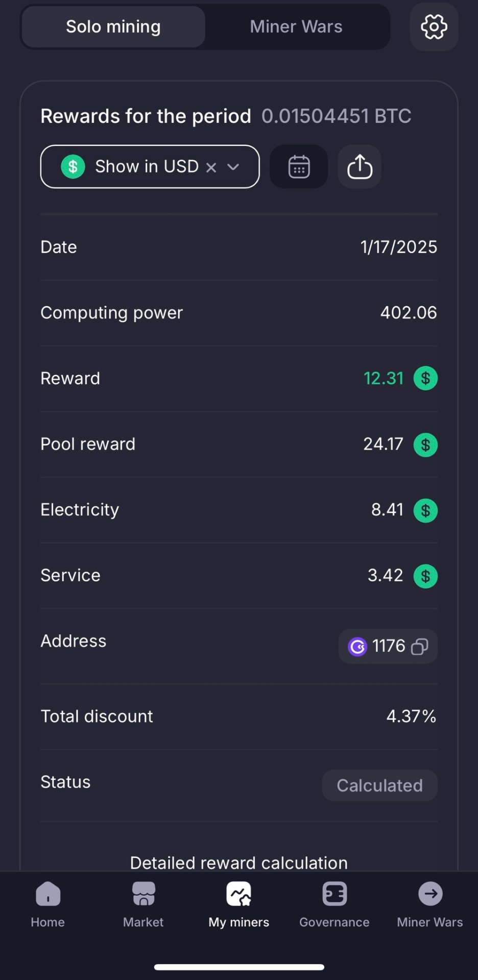Viewport: 478px width, 980px height.
Task: Tap Detailed reward calculation link
Action: pos(239,863)
